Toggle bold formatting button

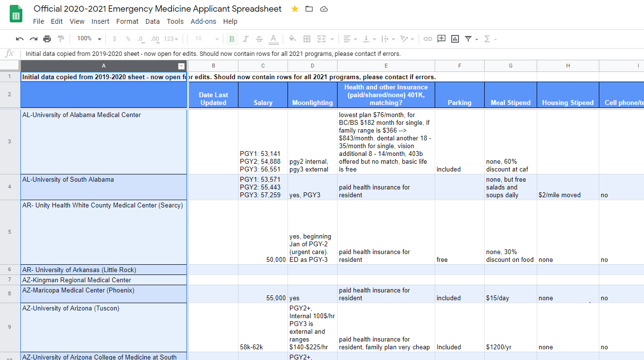[x=232, y=39]
